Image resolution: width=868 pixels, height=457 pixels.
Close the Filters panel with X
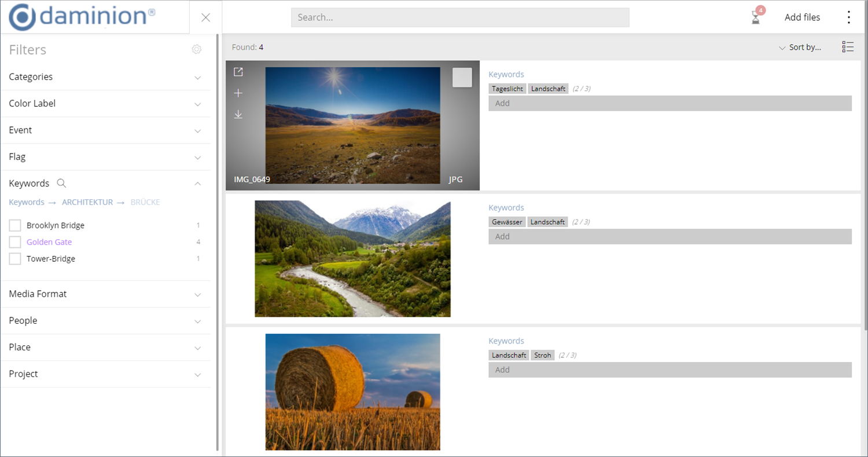coord(205,17)
